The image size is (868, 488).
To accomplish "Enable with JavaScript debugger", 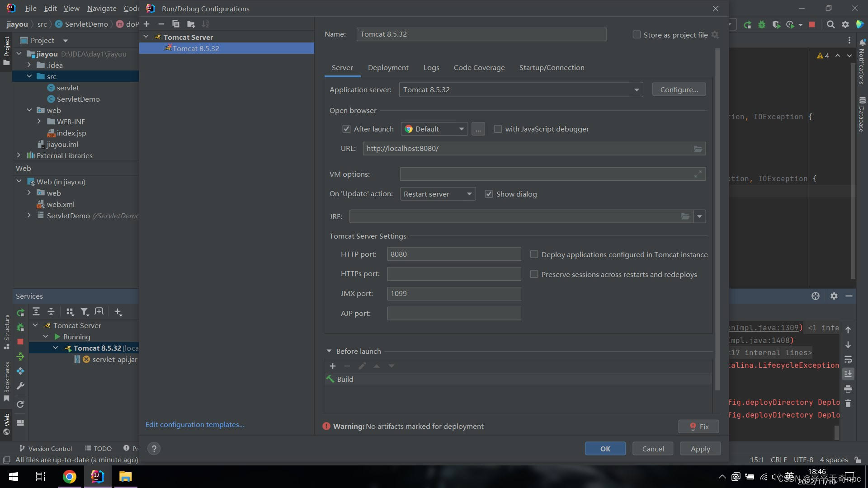I will pos(498,129).
